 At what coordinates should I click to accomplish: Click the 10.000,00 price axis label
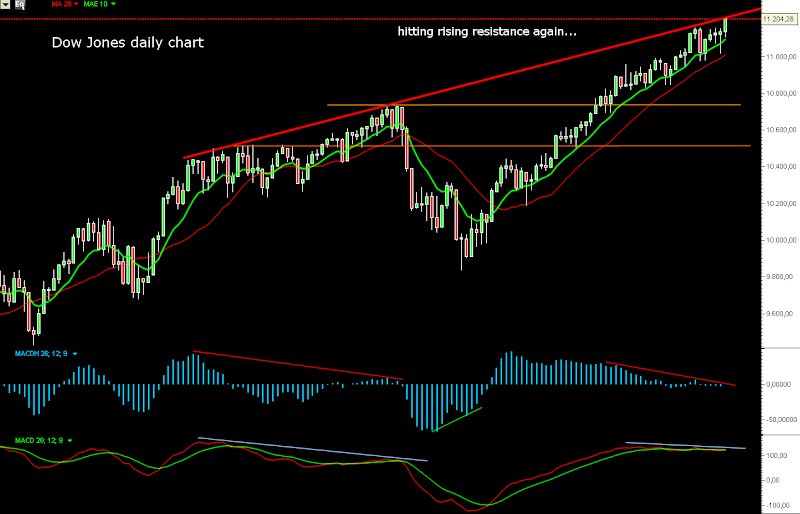pos(781,240)
